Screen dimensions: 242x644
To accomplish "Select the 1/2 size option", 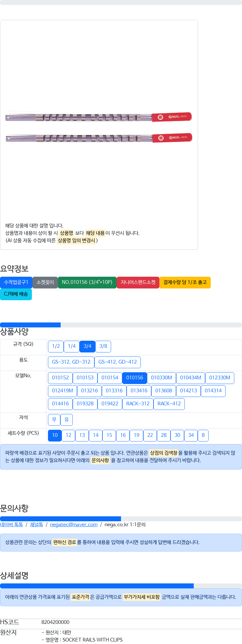I will [x=56, y=346].
